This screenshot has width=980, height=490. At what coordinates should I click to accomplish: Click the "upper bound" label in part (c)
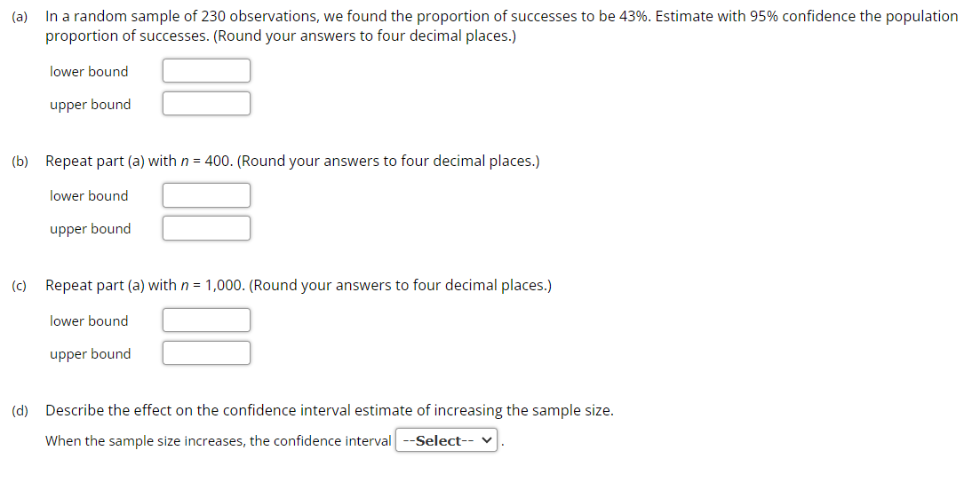click(x=90, y=354)
